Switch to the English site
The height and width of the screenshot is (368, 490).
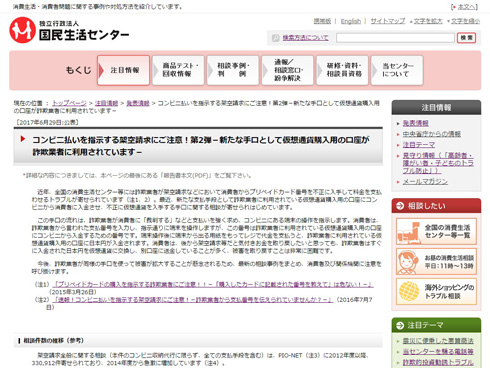[351, 21]
